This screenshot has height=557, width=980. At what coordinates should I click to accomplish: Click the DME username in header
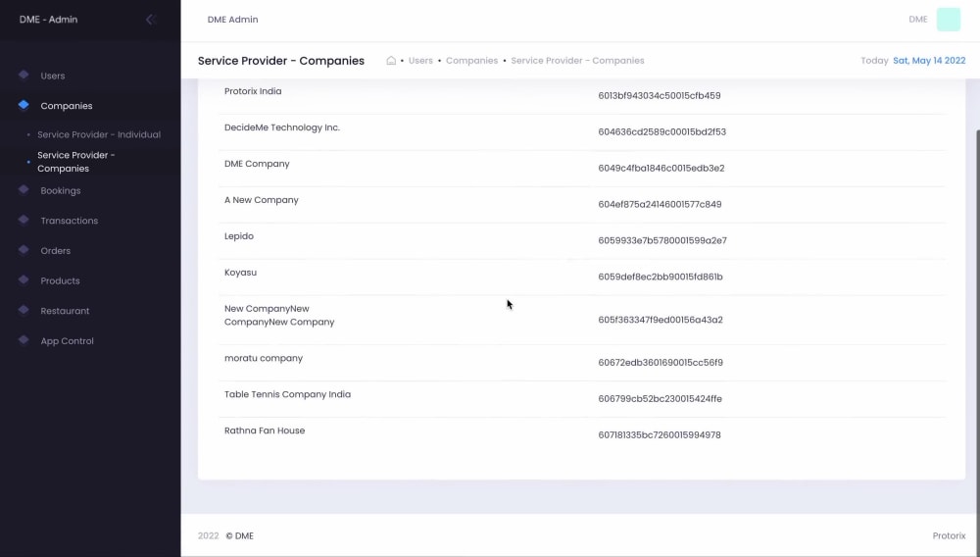coord(918,20)
